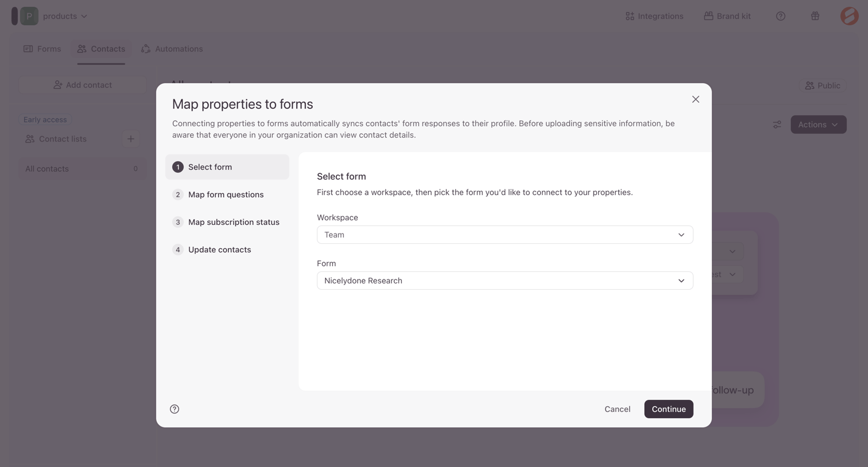Open Integrations from the top bar
Viewport: 868px width, 467px height.
pyautogui.click(x=654, y=16)
